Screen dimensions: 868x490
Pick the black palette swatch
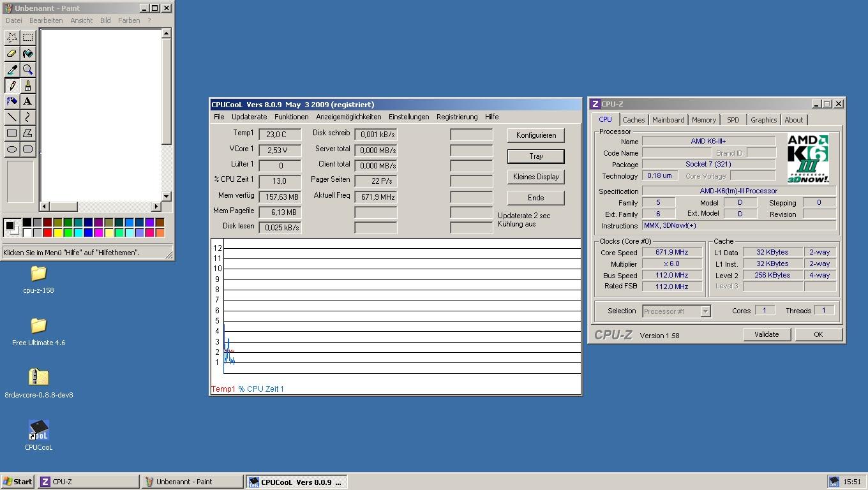27,222
